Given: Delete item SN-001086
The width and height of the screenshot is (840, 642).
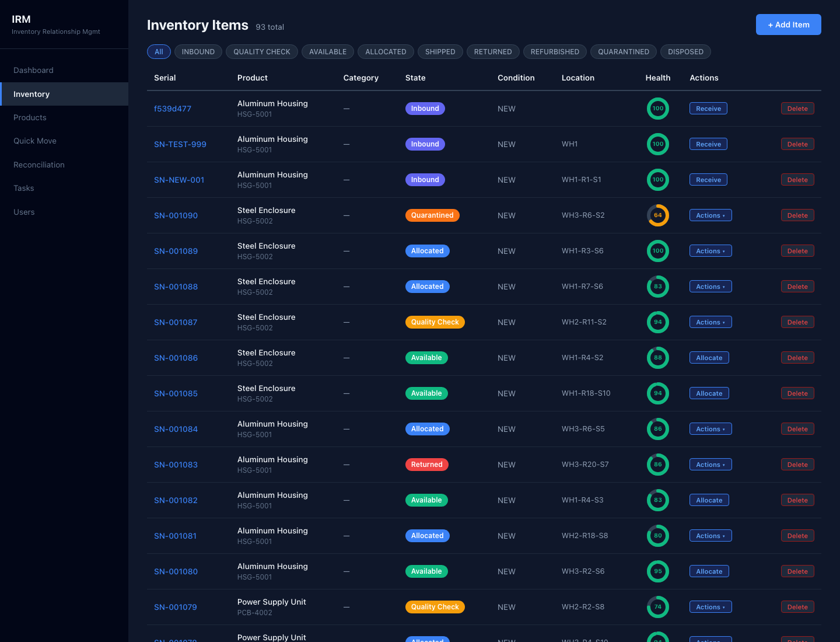Looking at the screenshot, I should tap(797, 358).
